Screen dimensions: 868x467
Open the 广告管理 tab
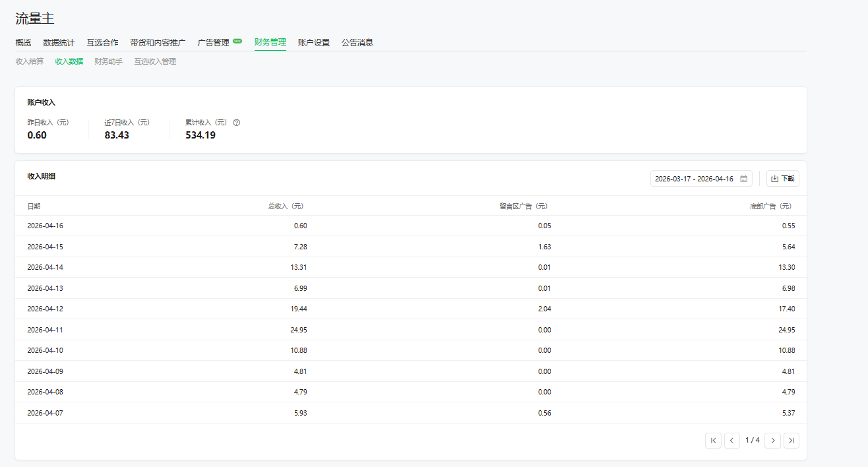pos(214,42)
